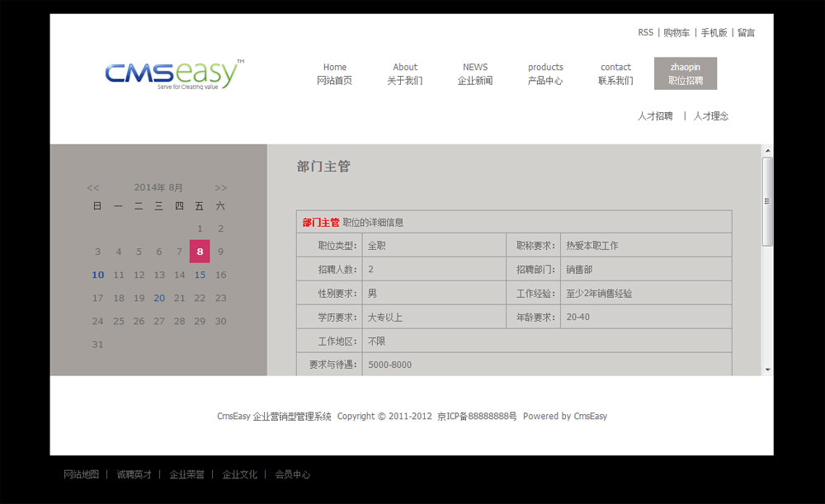Image resolution: width=825 pixels, height=504 pixels.
Task: Open the Home 网站首页 menu
Action: (335, 73)
